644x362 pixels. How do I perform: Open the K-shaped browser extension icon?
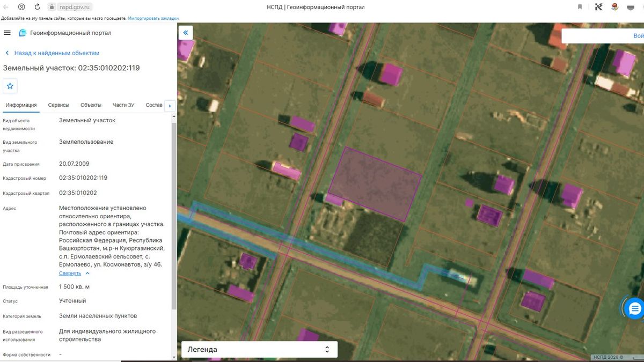(599, 7)
